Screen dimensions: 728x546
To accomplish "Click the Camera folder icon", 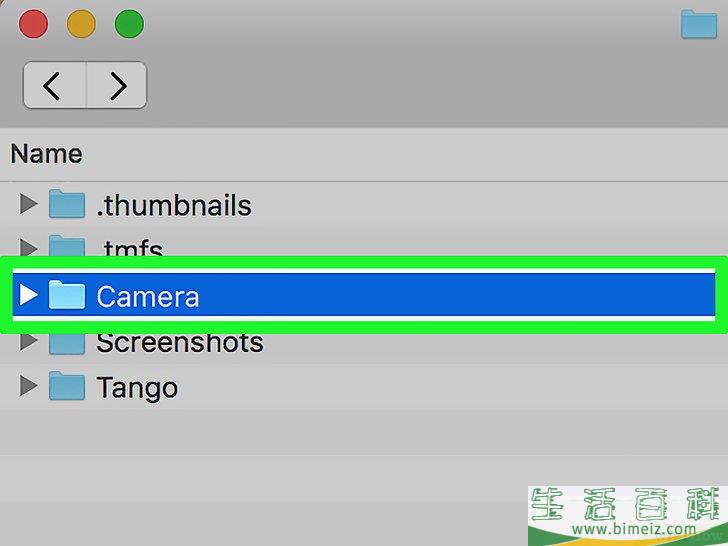I will tap(67, 295).
